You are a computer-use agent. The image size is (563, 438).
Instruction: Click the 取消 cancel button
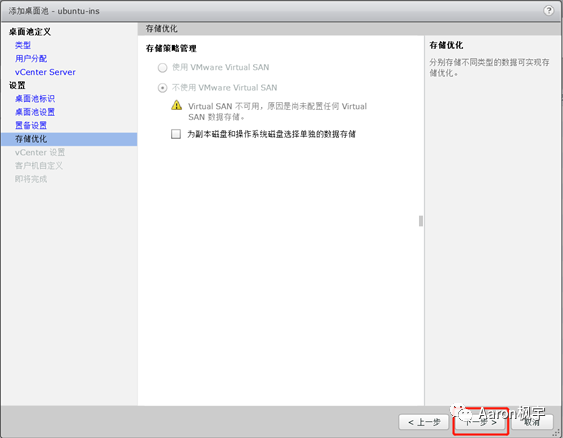click(532, 422)
